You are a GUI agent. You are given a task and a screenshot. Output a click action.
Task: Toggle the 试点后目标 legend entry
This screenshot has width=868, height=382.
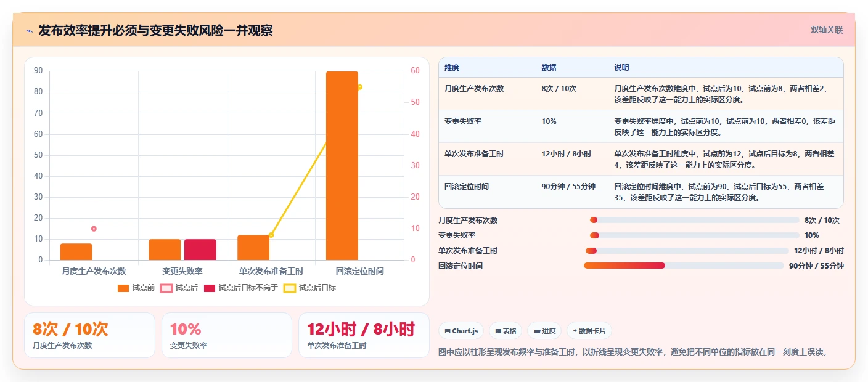(x=309, y=288)
